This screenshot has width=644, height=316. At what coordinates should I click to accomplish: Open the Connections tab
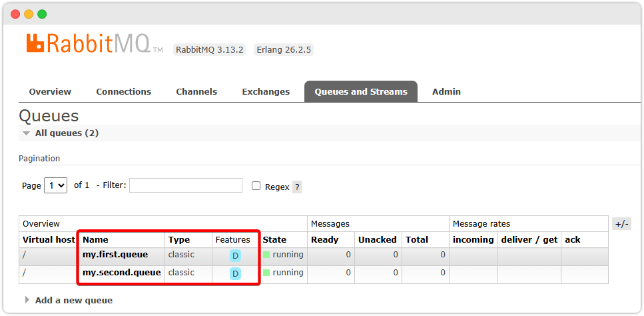[124, 91]
